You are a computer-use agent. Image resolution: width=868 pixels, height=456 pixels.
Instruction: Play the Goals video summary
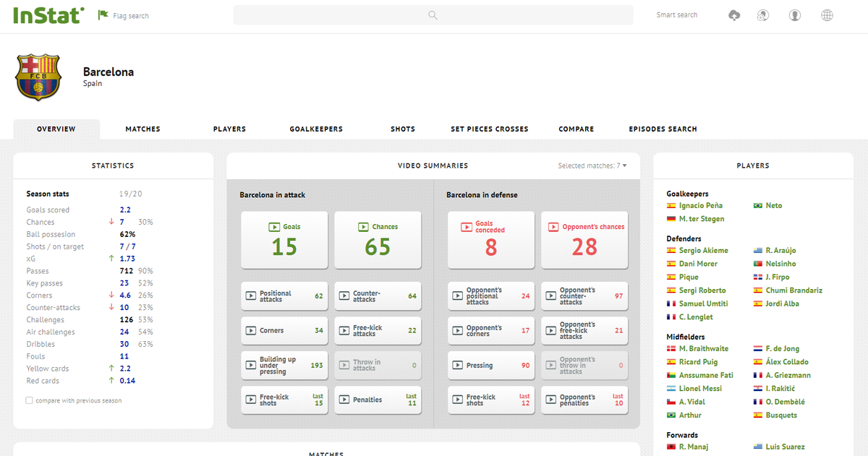click(284, 238)
